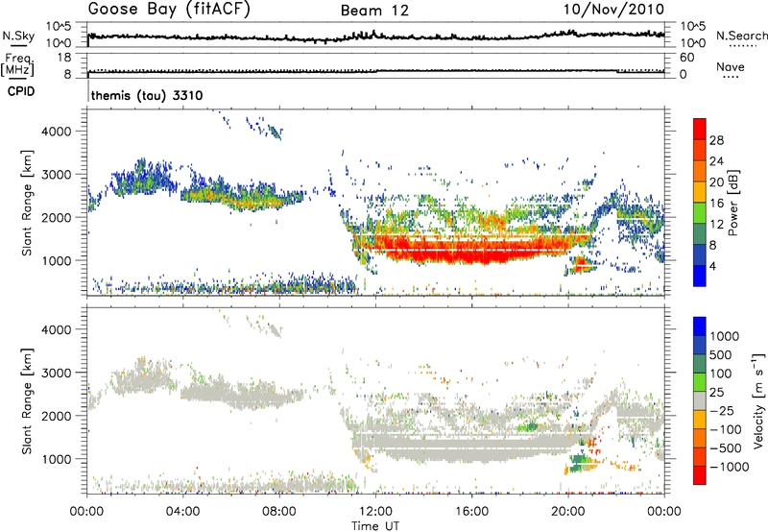
Task: Click the "4" value on the power color bar
Action: pos(712,266)
